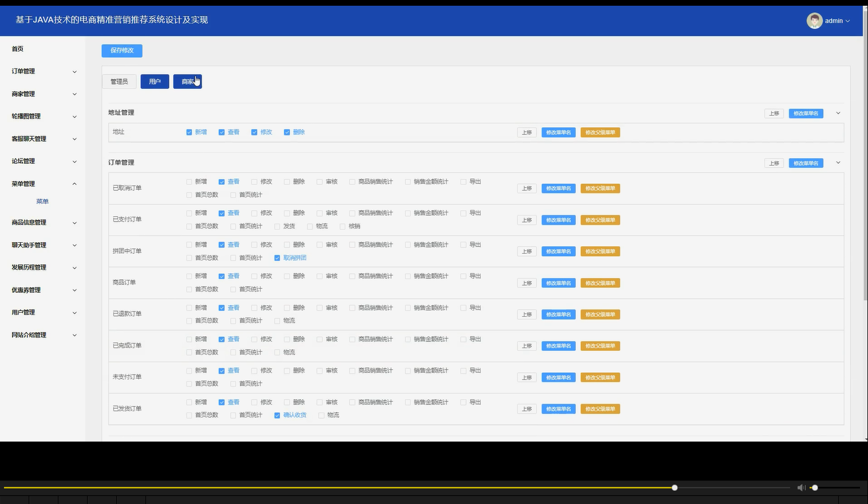
Task: Uncheck 查看 in the 地址 row
Action: tap(222, 132)
